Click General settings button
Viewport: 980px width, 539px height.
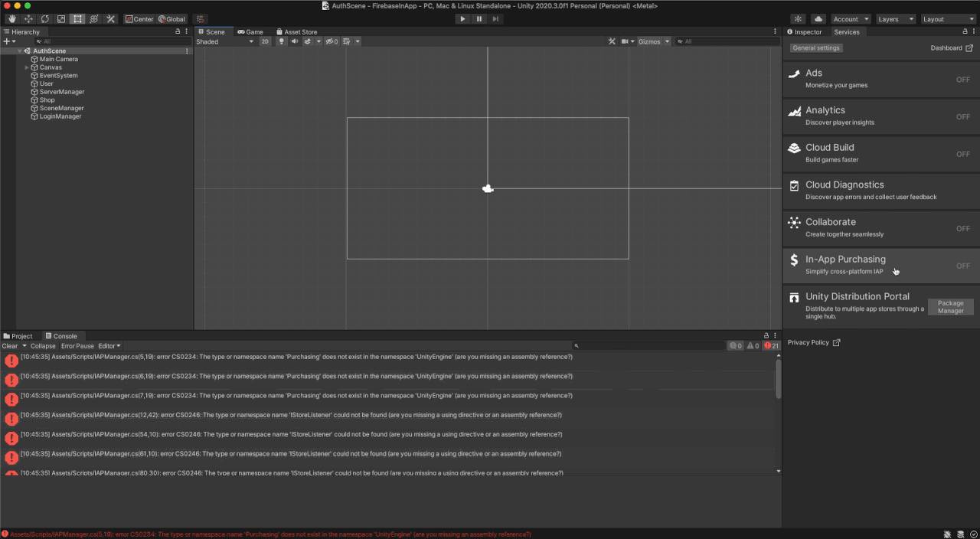click(816, 48)
